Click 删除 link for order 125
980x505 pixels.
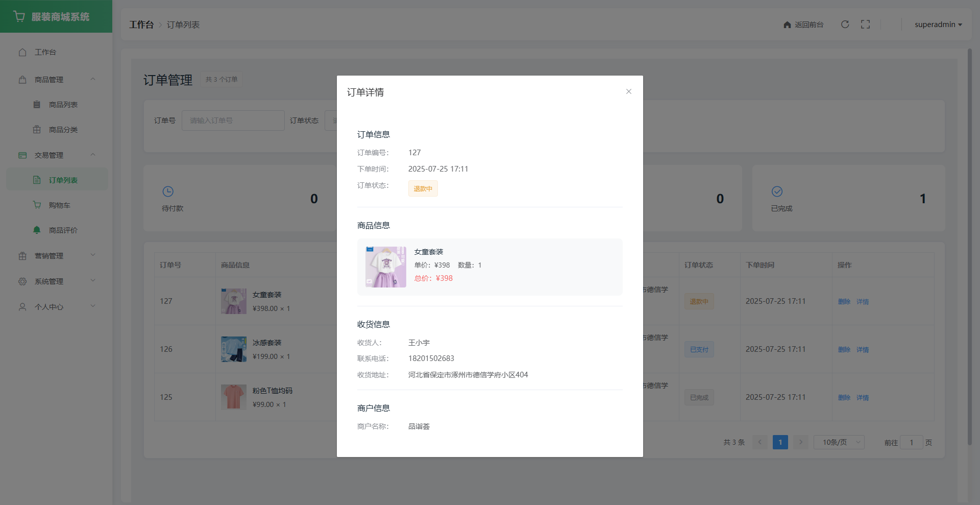click(x=844, y=398)
